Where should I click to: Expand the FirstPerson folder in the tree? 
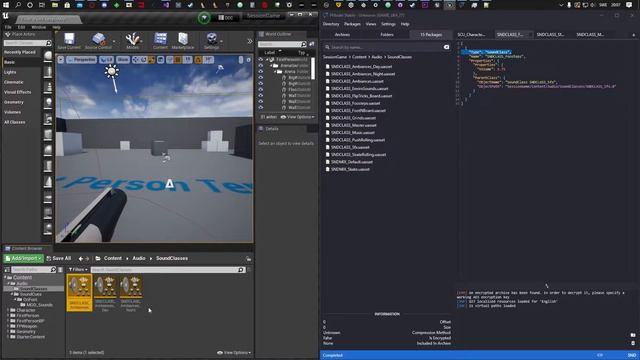pyautogui.click(x=8, y=316)
